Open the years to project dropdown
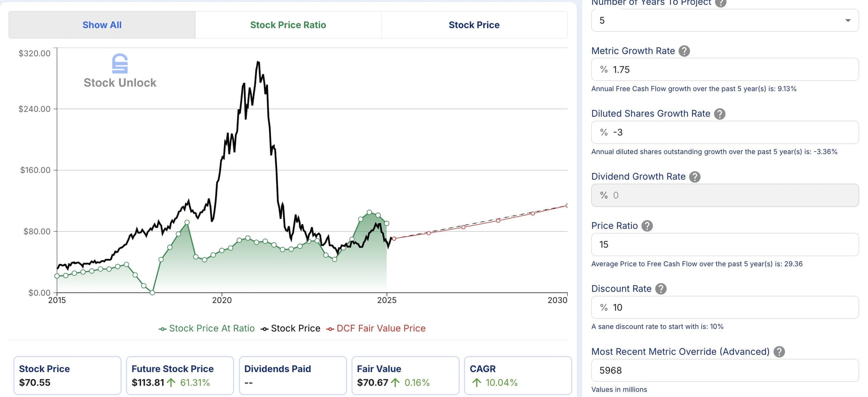 (725, 20)
